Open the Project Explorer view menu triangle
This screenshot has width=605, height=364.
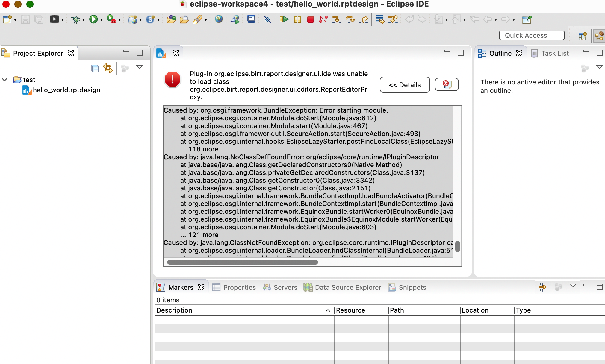pyautogui.click(x=140, y=67)
